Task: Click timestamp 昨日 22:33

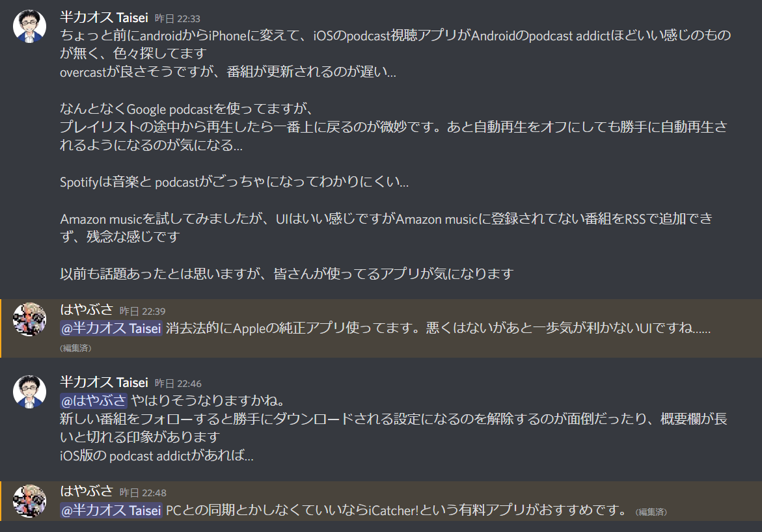Action: (178, 19)
